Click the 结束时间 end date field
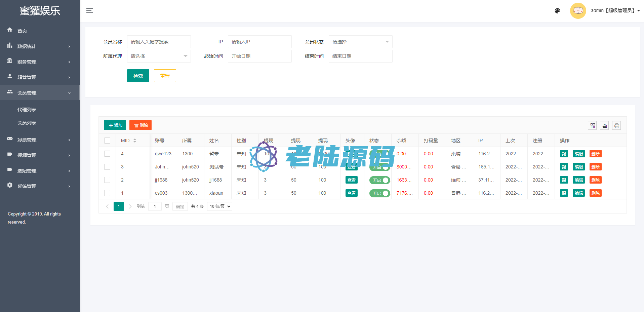This screenshot has height=312, width=644. pyautogui.click(x=361, y=56)
